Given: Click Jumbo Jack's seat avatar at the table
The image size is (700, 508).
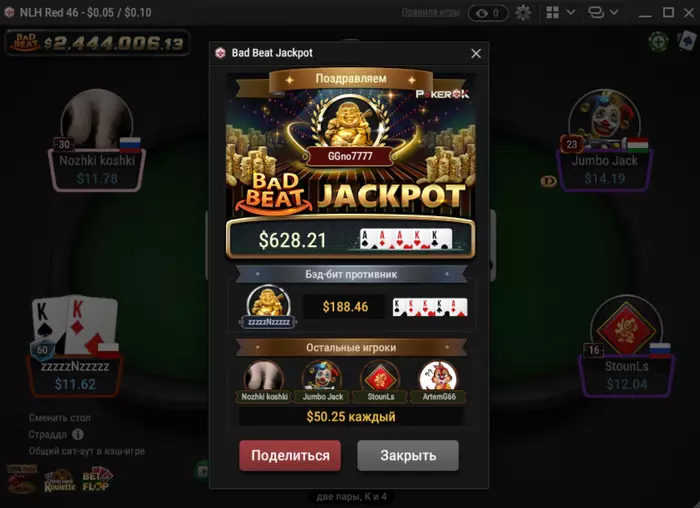Looking at the screenshot, I should point(604,119).
